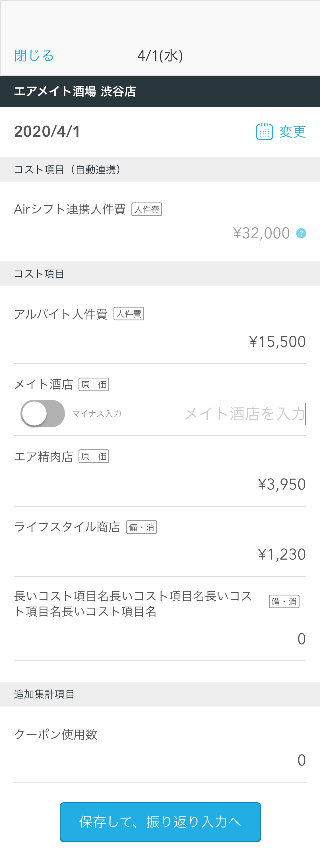This screenshot has width=320, height=868.
Task: Edit the ライフスタイル商店 amount ¥1,230
Action: (x=282, y=554)
